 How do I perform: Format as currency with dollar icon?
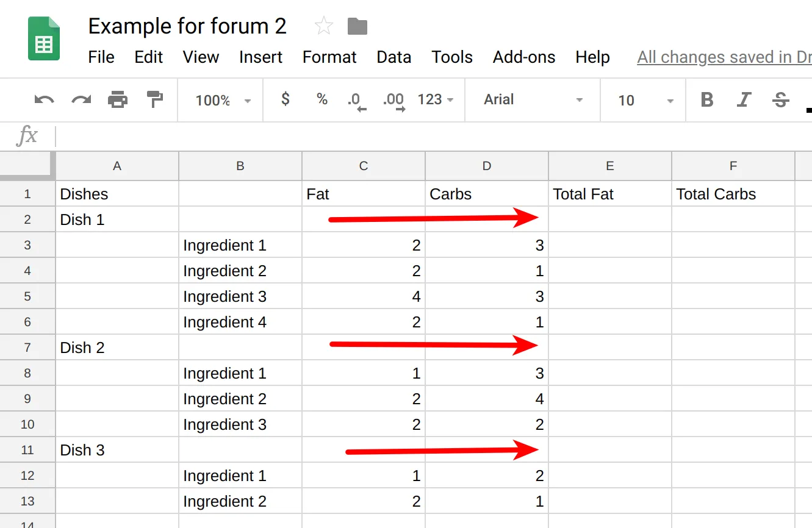click(285, 99)
